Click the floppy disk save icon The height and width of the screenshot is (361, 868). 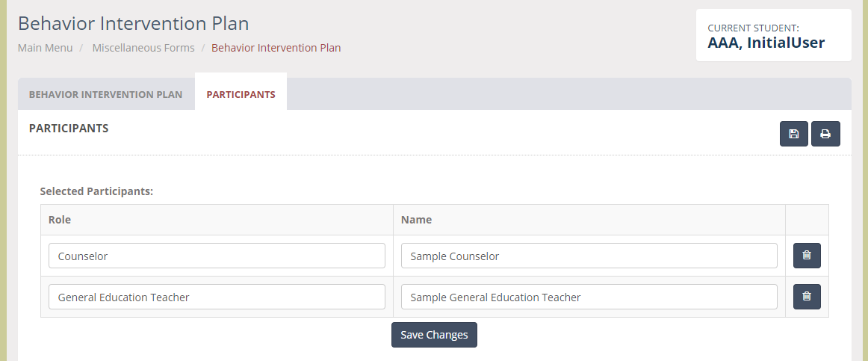pyautogui.click(x=794, y=134)
